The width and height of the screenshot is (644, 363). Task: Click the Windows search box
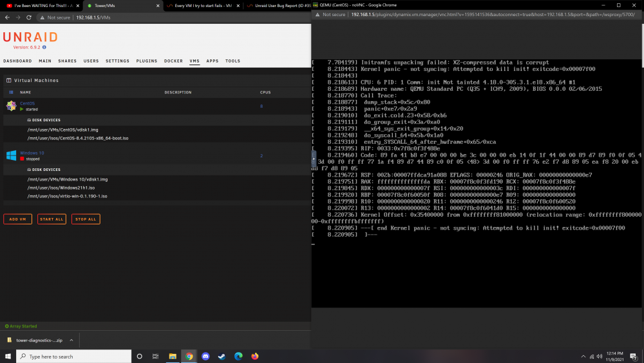pos(74,357)
